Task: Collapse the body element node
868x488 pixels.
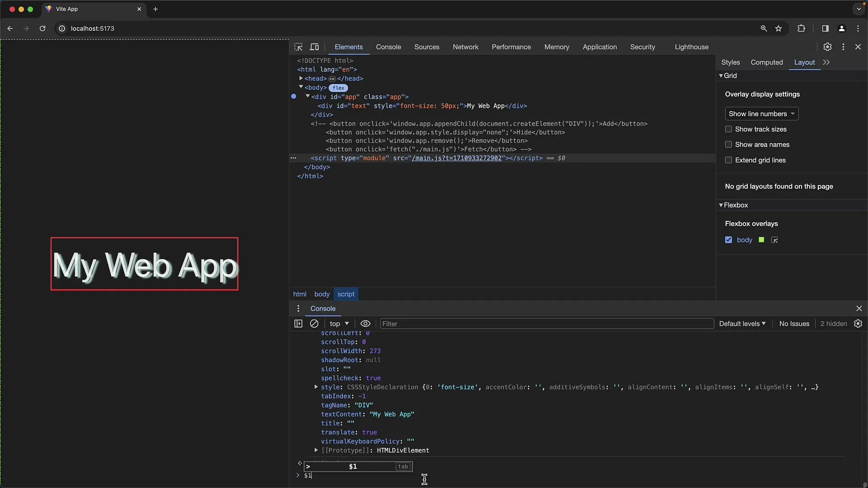Action: pyautogui.click(x=301, y=87)
